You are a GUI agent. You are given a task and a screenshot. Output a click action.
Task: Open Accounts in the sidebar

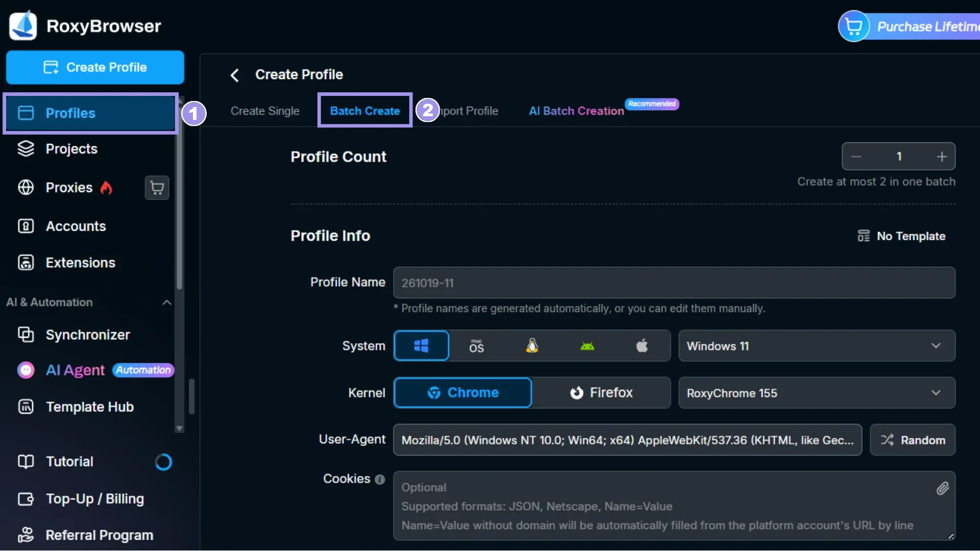(76, 226)
